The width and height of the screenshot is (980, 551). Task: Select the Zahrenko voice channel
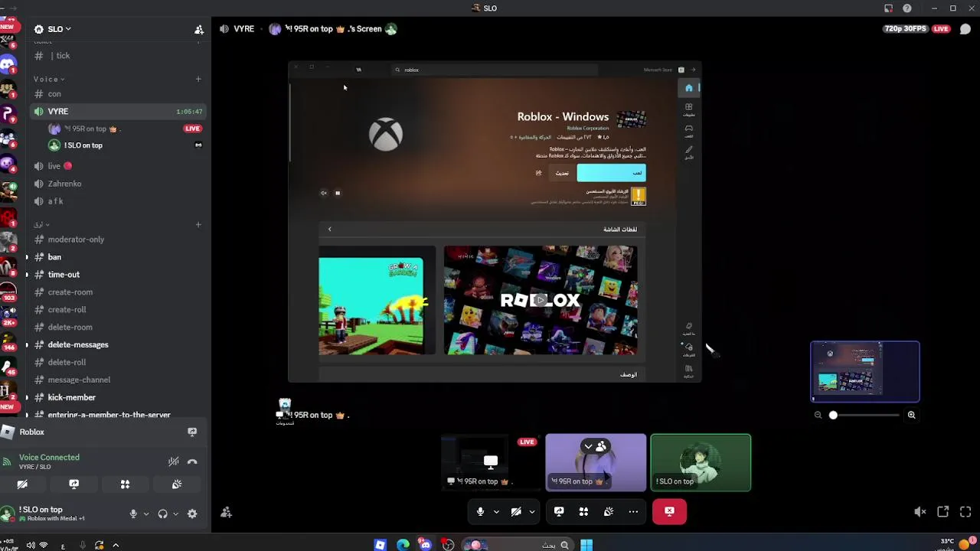click(118, 184)
